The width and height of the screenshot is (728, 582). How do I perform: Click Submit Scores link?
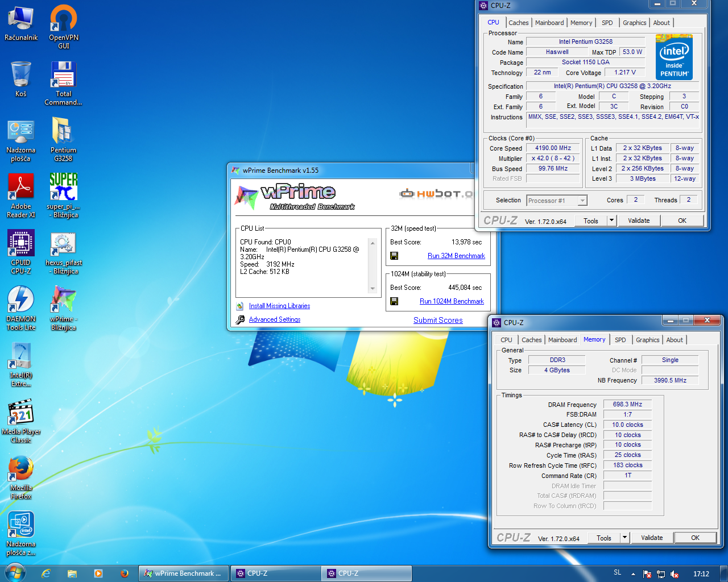(438, 320)
